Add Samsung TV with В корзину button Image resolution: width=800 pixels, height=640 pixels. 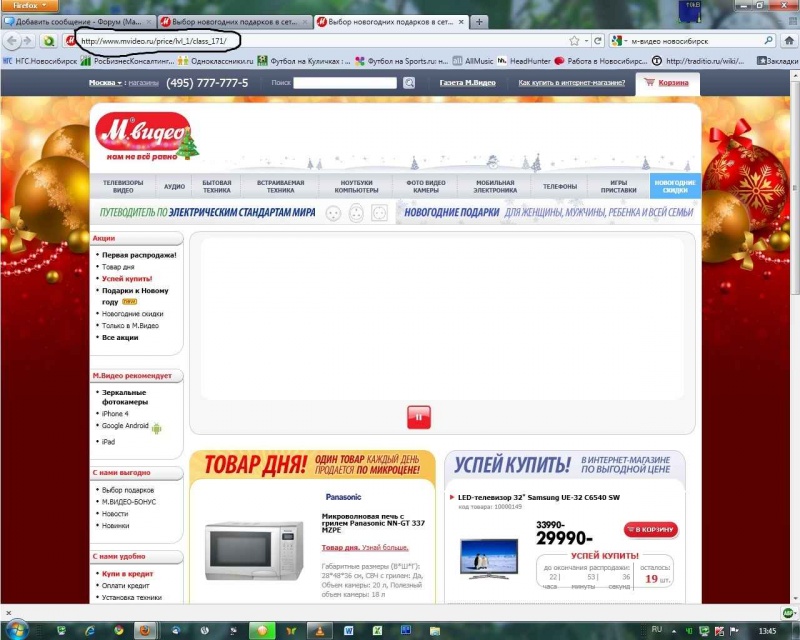coord(650,529)
